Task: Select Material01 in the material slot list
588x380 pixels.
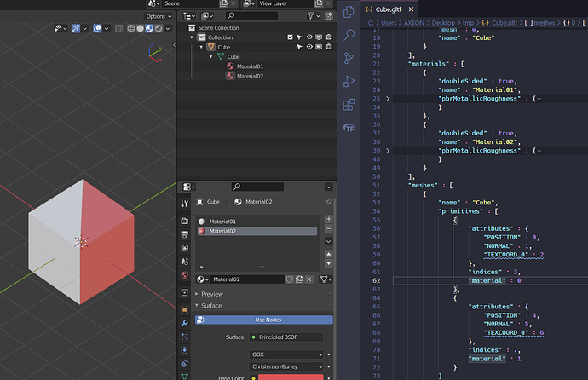Action: tap(223, 222)
